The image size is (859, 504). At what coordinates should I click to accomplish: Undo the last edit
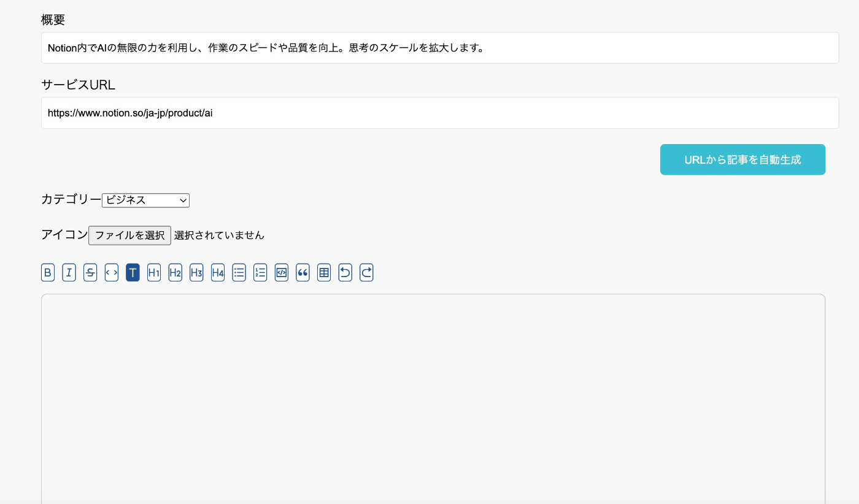tap(345, 272)
